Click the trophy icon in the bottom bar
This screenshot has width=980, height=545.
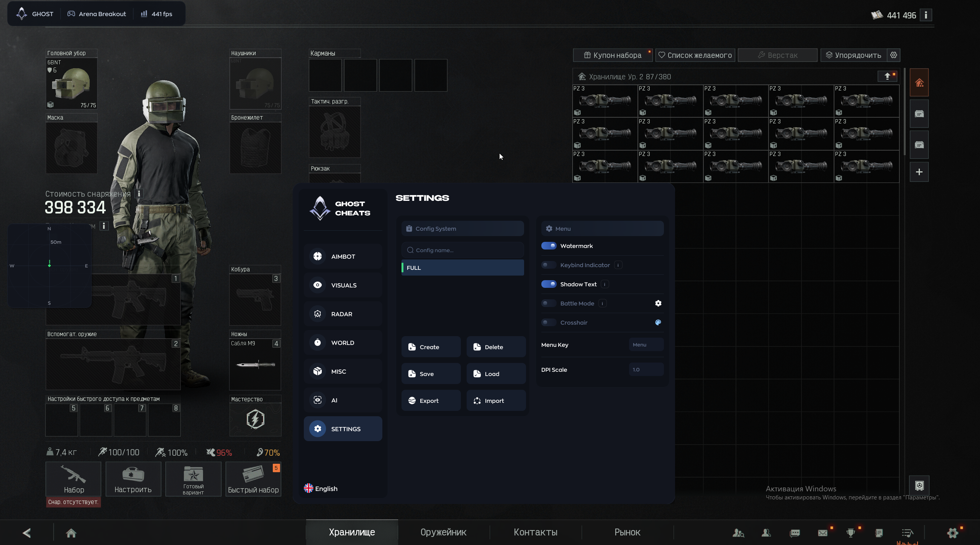tap(851, 533)
